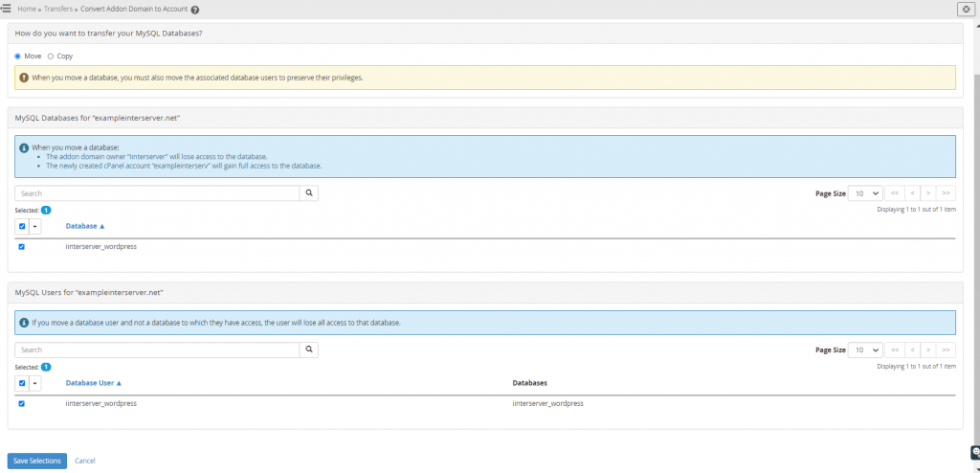Select the Copy radio option
The height and width of the screenshot is (473, 980).
[51, 56]
